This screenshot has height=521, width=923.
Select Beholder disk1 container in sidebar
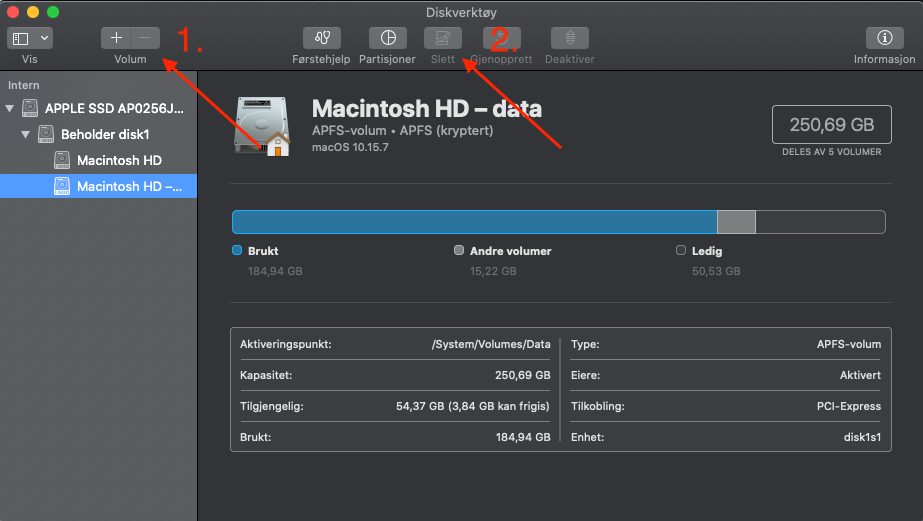click(x=98, y=134)
